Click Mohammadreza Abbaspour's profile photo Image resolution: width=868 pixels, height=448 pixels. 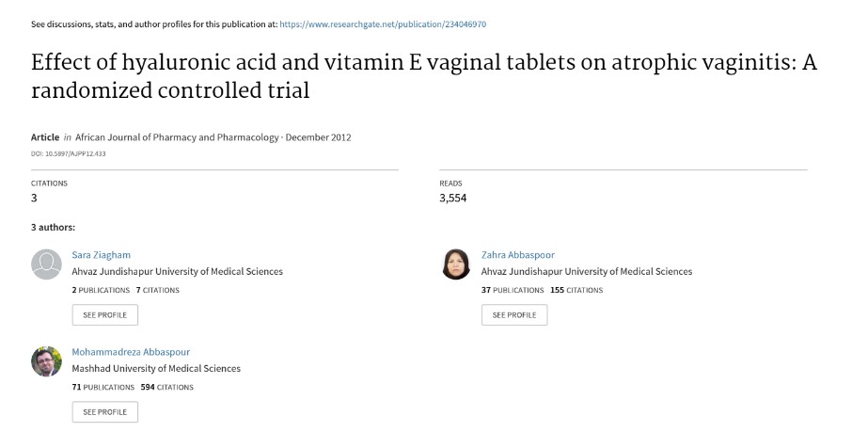pyautogui.click(x=46, y=361)
